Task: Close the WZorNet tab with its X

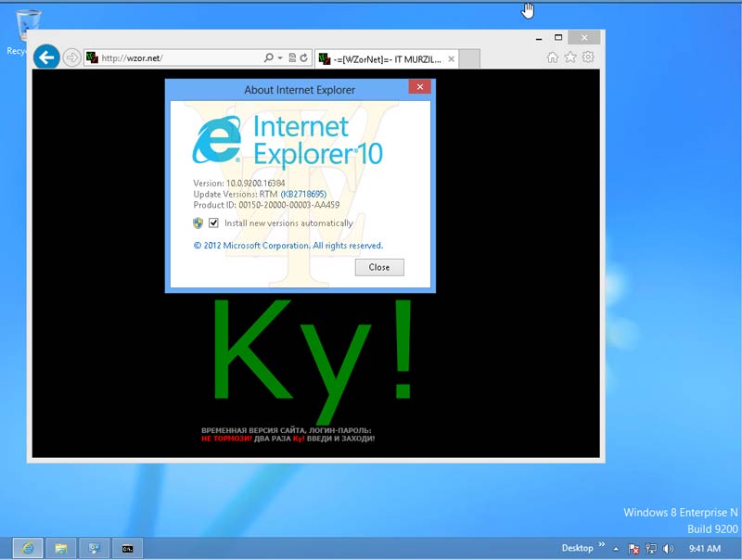Action: tap(451, 58)
